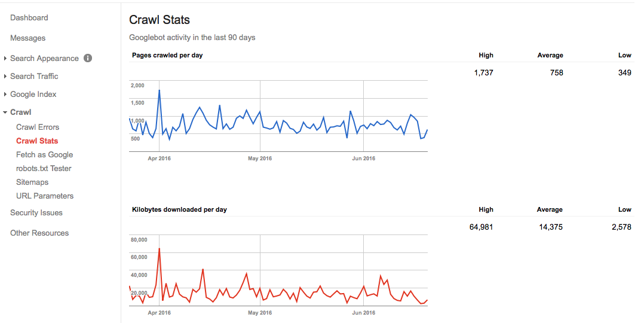Click Kilobytes downloaded per day heading

(179, 209)
